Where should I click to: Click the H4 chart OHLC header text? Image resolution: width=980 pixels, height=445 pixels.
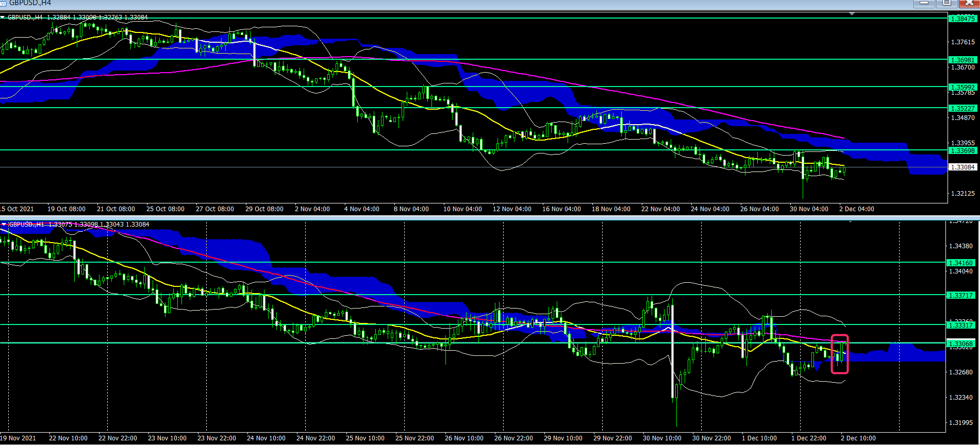(77, 18)
